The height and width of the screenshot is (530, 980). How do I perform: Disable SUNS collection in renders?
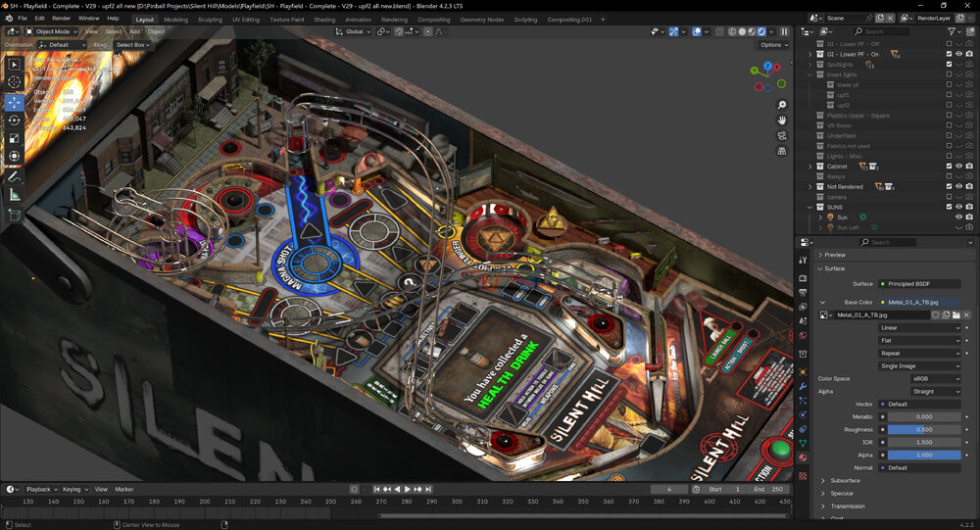969,207
